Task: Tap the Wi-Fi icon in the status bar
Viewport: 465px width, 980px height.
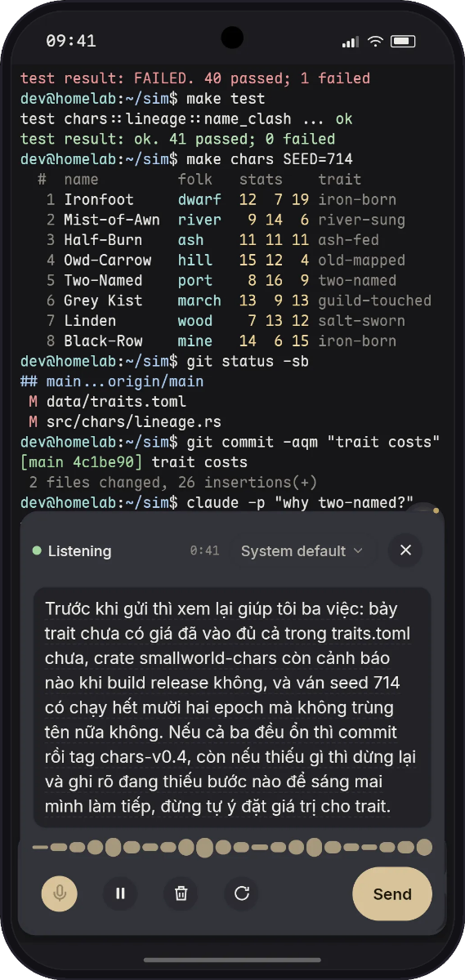Action: click(x=375, y=42)
